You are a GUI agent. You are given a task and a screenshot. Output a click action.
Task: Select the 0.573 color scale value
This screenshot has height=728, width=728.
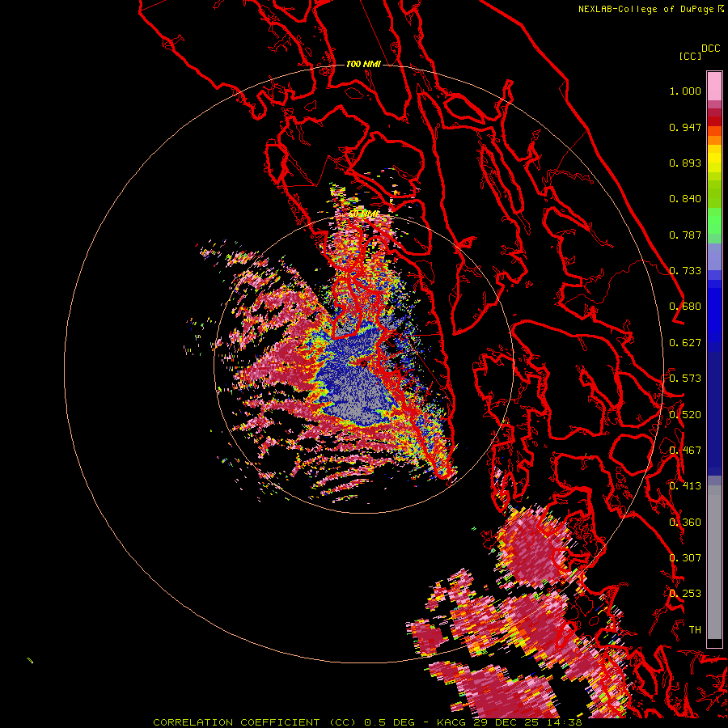pyautogui.click(x=685, y=379)
